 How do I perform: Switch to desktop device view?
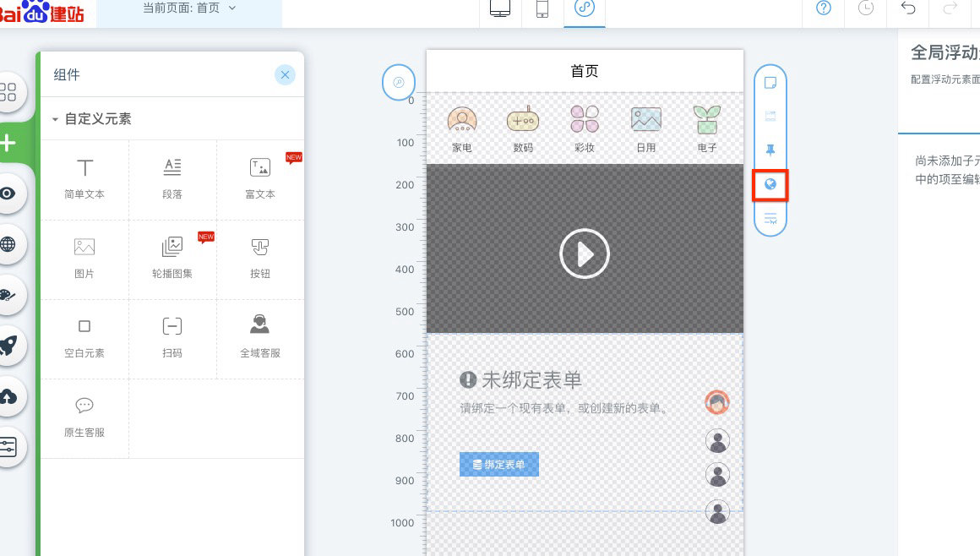click(500, 9)
